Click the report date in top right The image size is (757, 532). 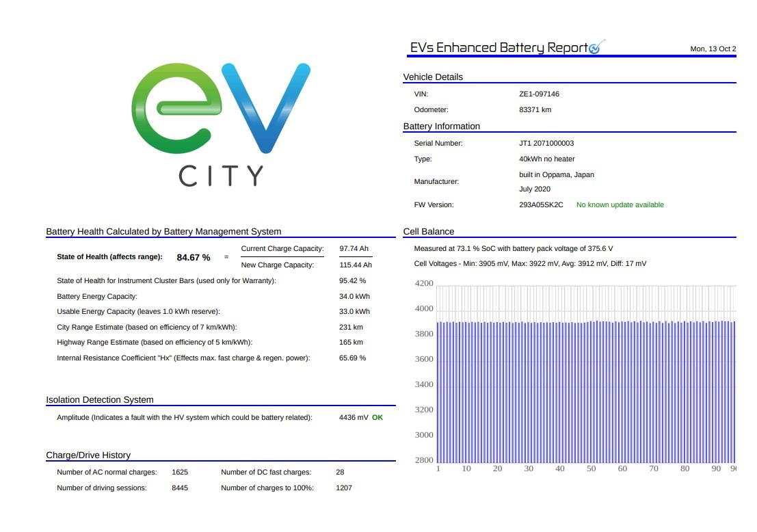click(713, 49)
